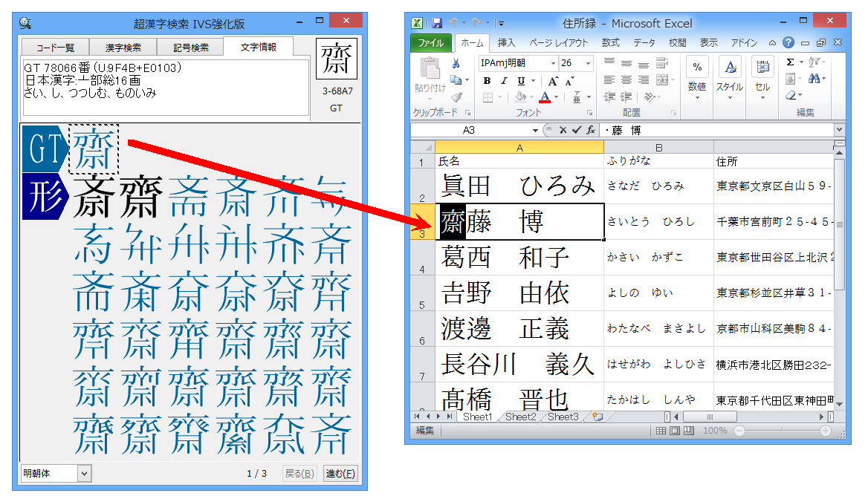Viewport: 868px width, 499px height.
Task: Toggle Italic formatting in font group
Action: (504, 81)
